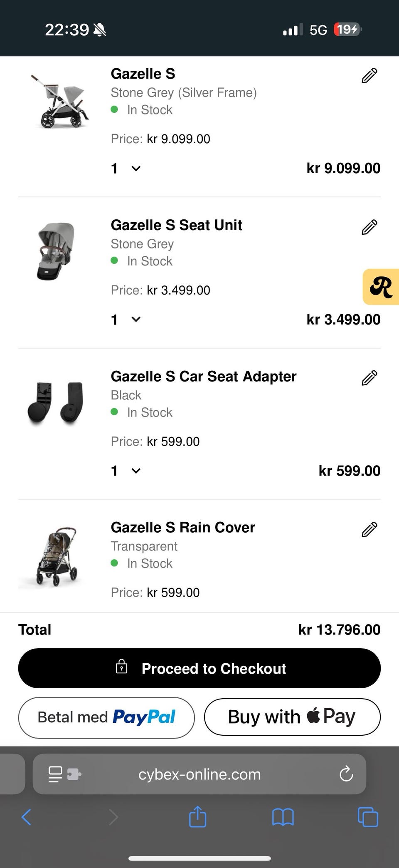The image size is (399, 868).
Task: Tap pencil icon for Gazelle S Seat Unit
Action: (x=369, y=227)
